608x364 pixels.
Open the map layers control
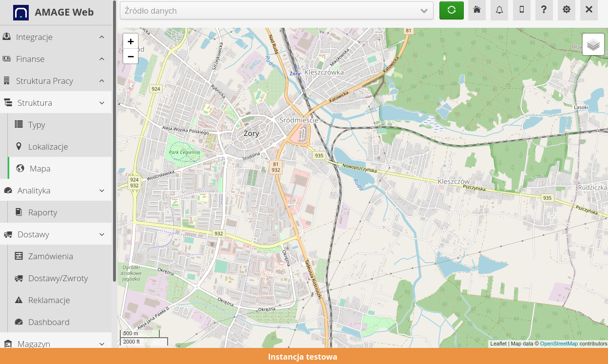(593, 45)
